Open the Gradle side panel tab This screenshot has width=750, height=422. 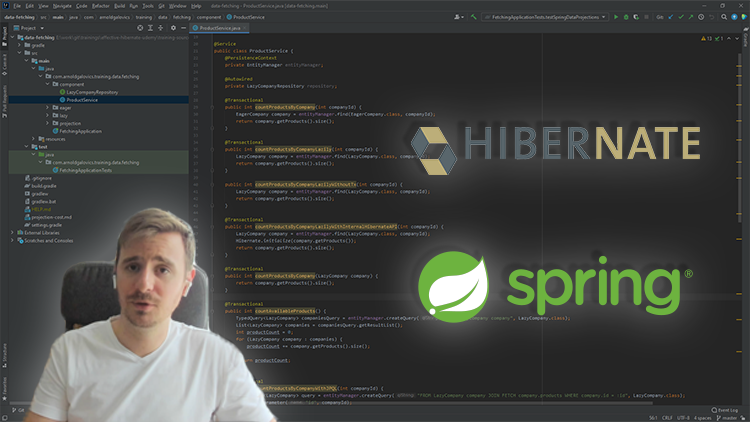tap(745, 37)
